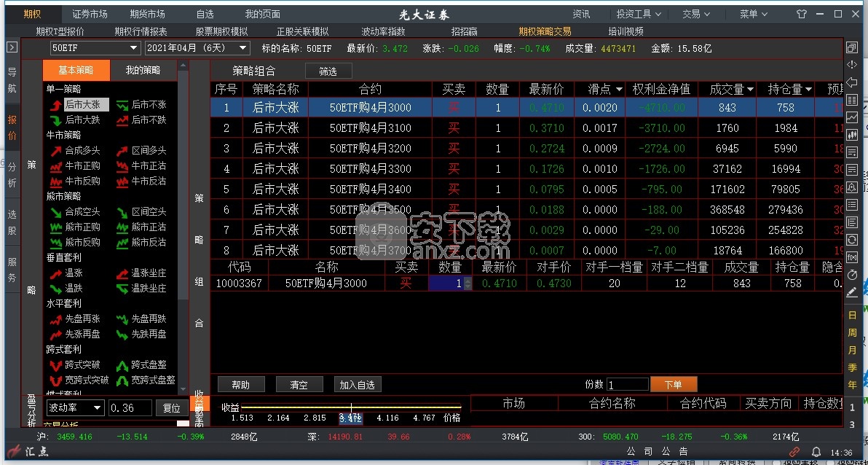Pick the 牛市正购 strategy
This screenshot has height=465, width=868.
tap(75, 165)
